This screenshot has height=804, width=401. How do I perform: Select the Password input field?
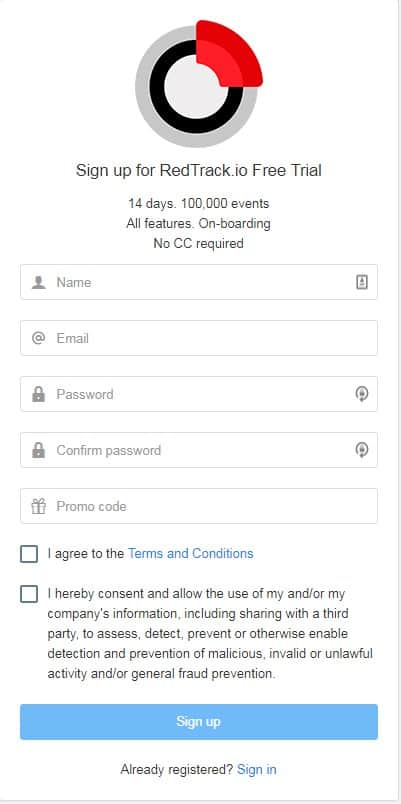click(199, 394)
